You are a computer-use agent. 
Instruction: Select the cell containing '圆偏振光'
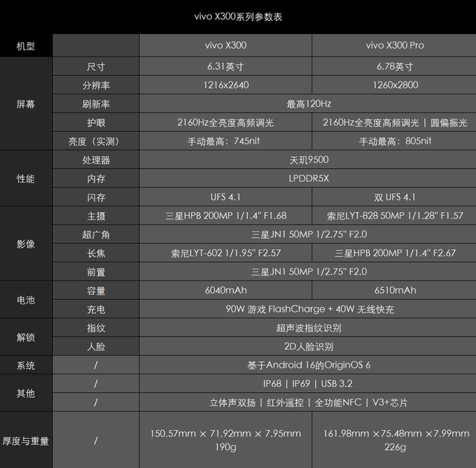[x=394, y=122]
